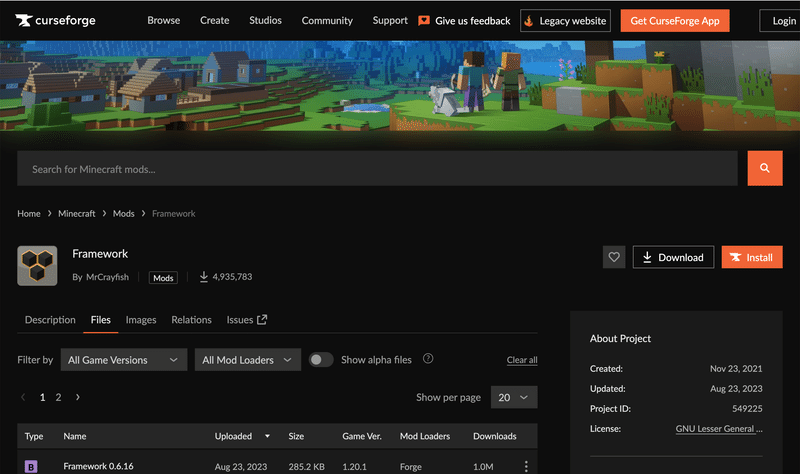
Task: Click the Legacy website button
Action: pyautogui.click(x=565, y=20)
